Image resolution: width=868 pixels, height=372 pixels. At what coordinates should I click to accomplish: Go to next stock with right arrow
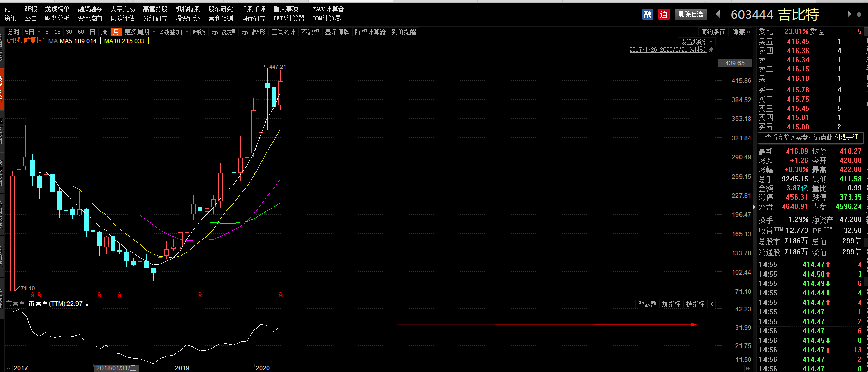pos(849,14)
